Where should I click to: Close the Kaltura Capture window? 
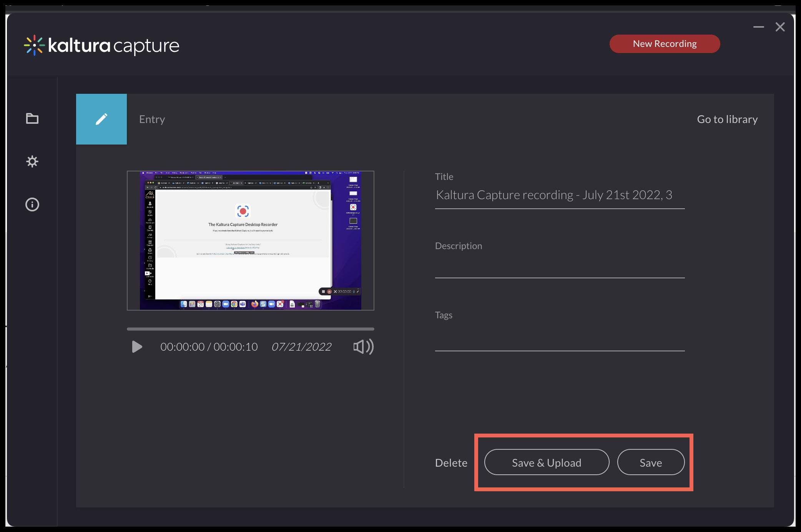coord(780,27)
